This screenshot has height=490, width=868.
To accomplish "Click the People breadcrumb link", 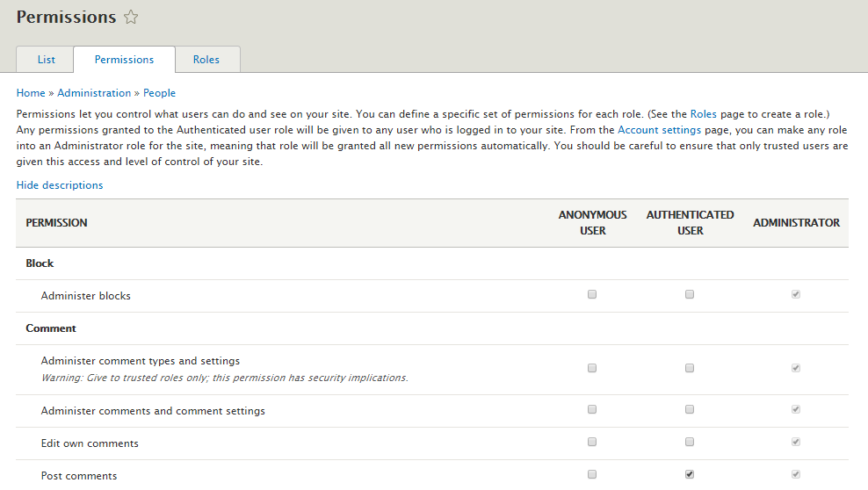I will [x=159, y=93].
